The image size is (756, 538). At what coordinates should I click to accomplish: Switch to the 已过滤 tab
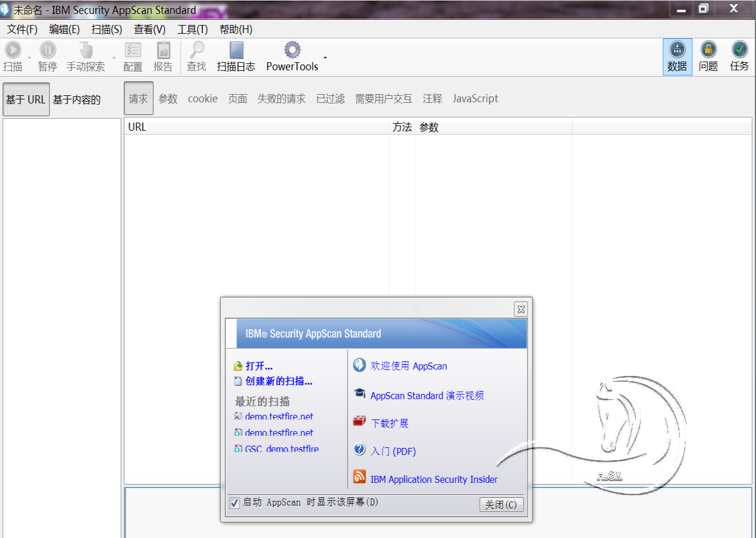point(331,99)
